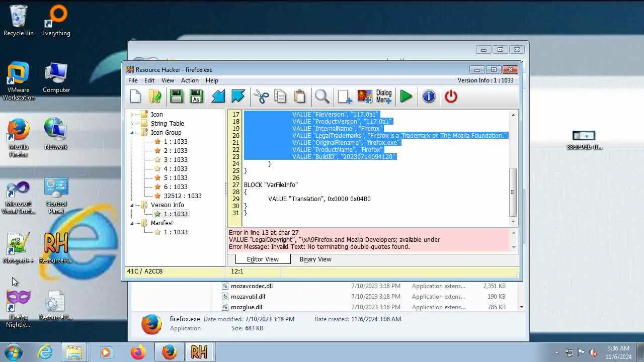This screenshot has width=644, height=362.
Task: Click the blue Info toolbar icon
Action: 429,96
